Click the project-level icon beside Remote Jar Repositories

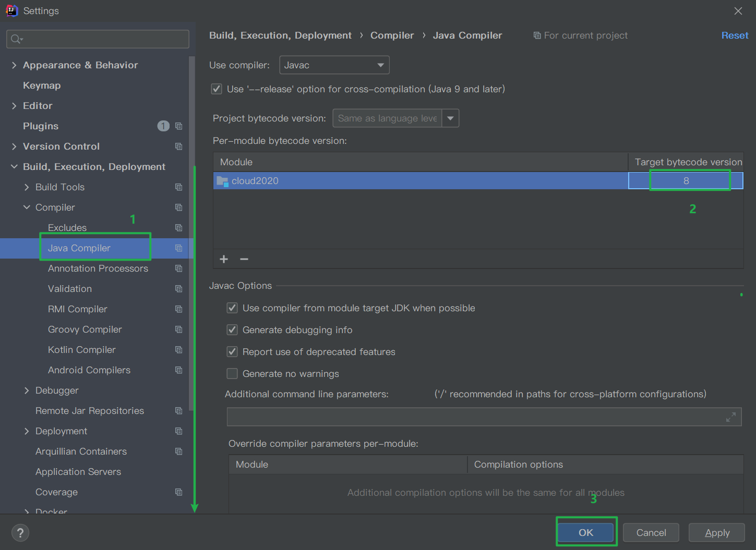pyautogui.click(x=179, y=411)
